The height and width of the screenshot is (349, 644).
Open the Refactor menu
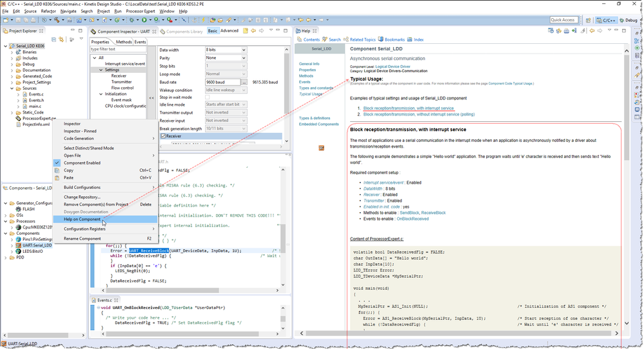coord(48,11)
